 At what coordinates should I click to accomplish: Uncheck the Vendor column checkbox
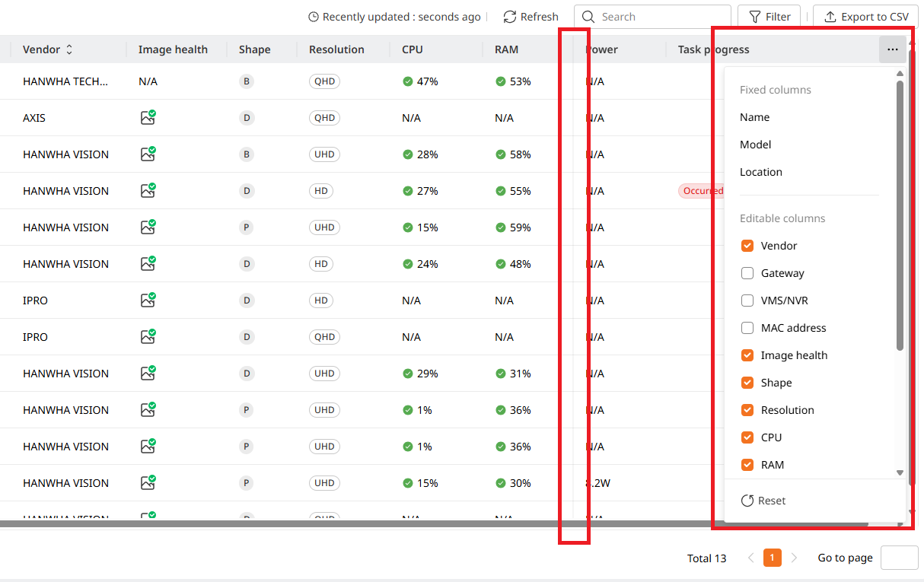[747, 246]
